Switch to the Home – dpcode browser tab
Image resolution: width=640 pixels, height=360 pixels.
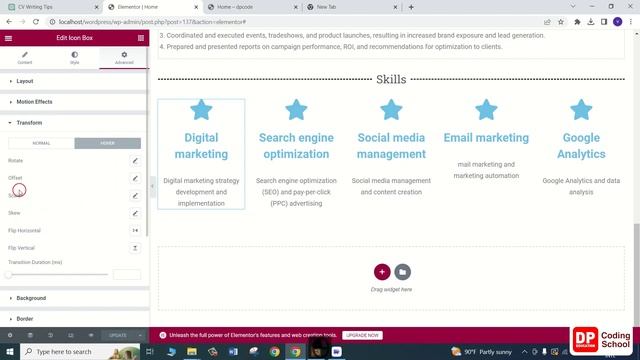[x=253, y=7]
